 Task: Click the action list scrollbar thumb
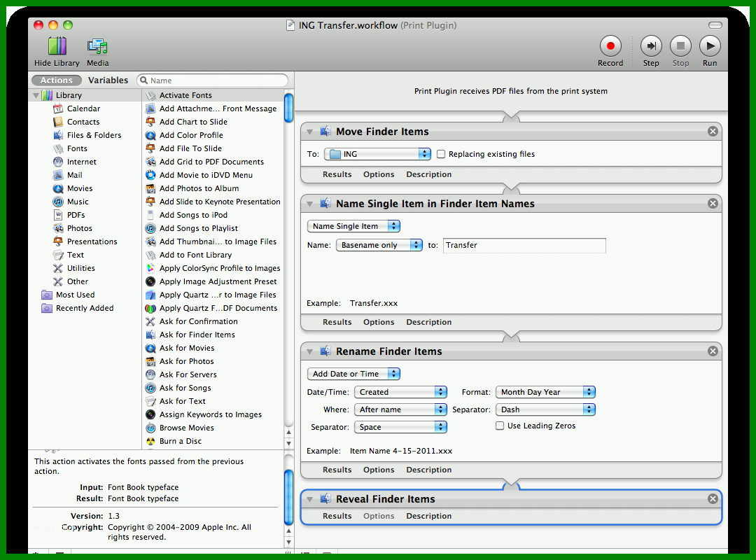point(289,108)
